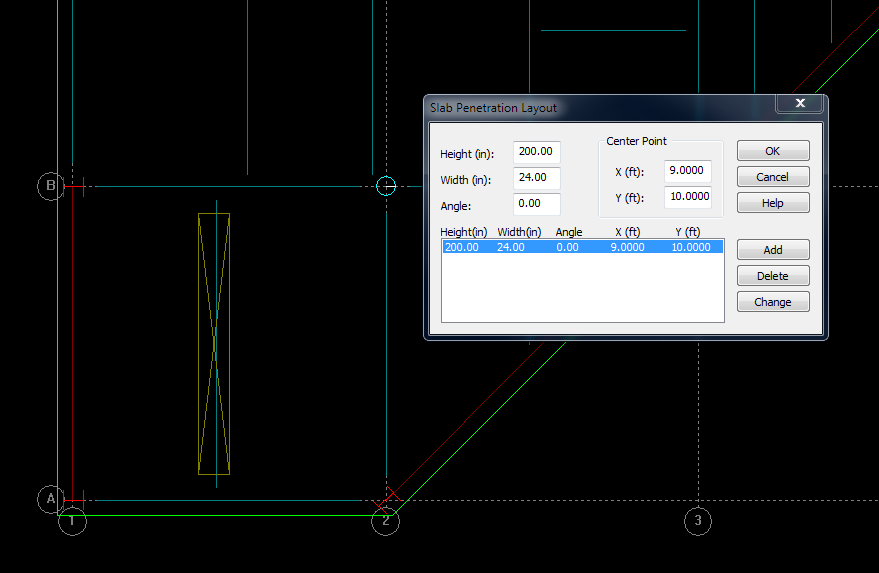Focus the Width (in) input field

tap(536, 178)
